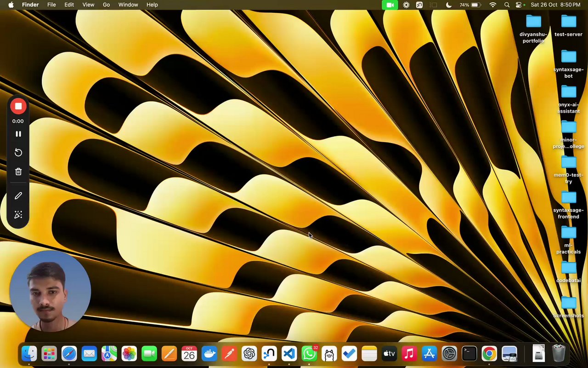Launch Pages from the Dock
Viewport: 588px width, 368px height.
pos(169,353)
